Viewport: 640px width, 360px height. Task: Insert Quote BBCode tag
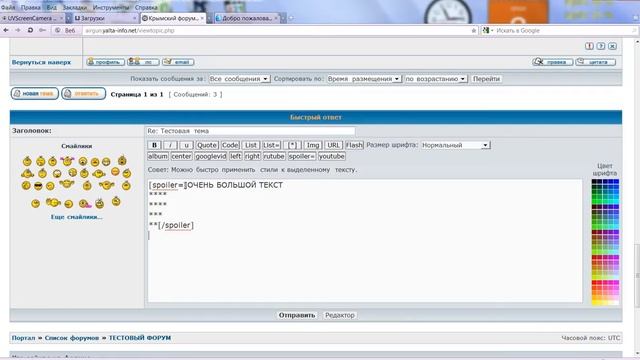[x=207, y=145]
